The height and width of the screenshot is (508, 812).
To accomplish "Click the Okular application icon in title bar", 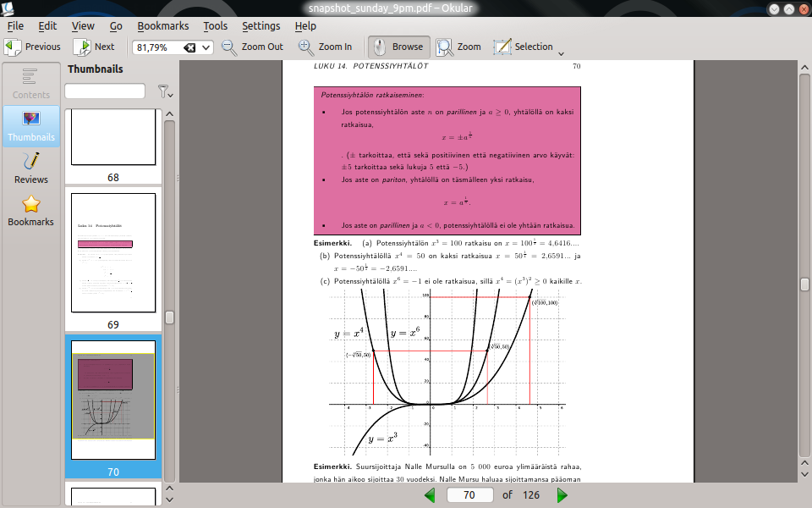I will (8, 8).
